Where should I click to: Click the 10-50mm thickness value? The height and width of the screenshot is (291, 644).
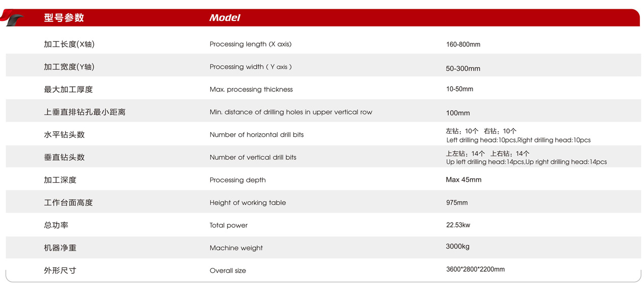coord(459,89)
